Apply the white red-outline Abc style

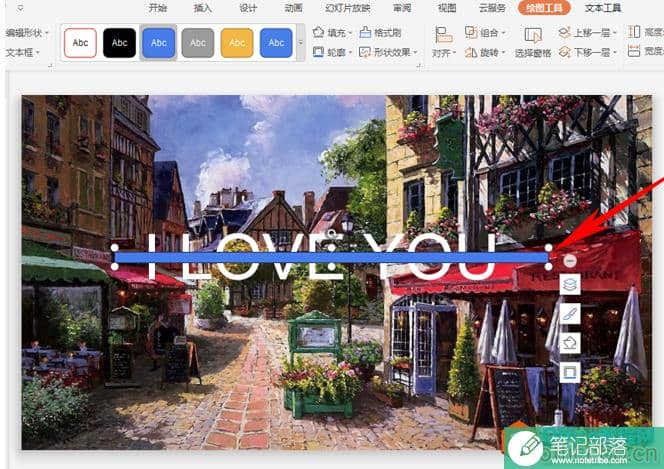click(x=80, y=43)
